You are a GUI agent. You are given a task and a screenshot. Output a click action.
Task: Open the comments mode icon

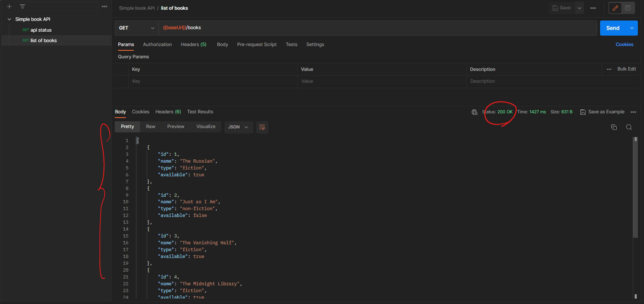628,8
